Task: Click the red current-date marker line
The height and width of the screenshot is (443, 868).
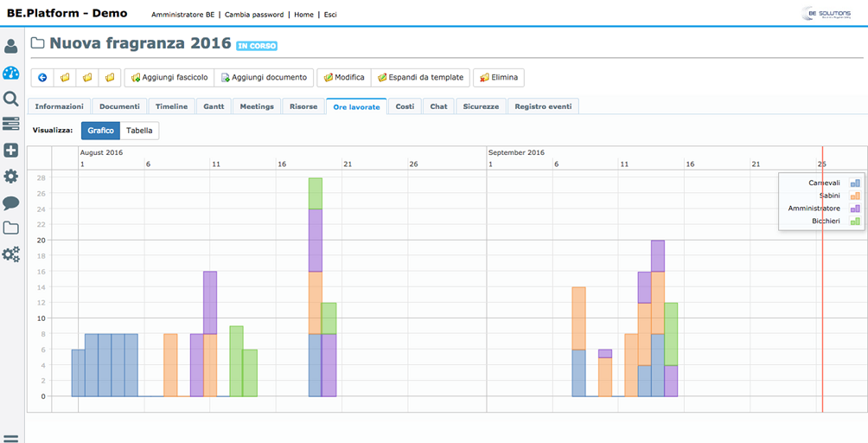Action: click(x=822, y=279)
